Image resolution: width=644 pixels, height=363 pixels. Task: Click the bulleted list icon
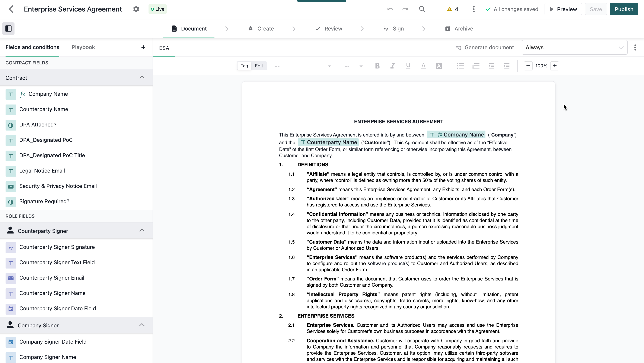(x=460, y=66)
